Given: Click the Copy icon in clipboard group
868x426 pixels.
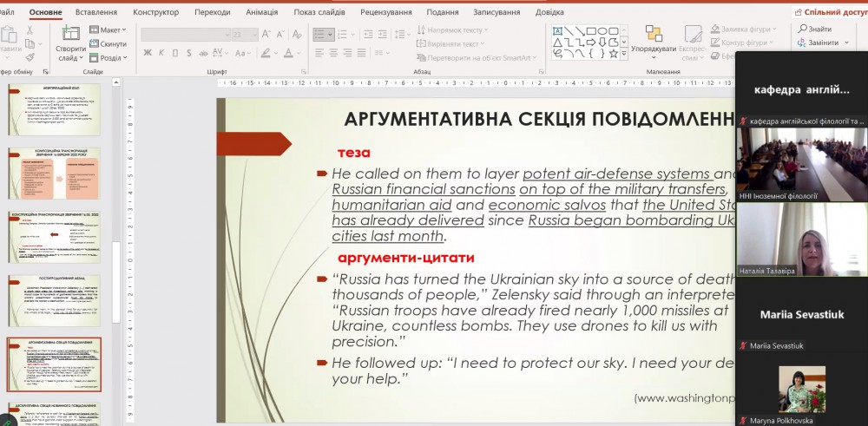Looking at the screenshot, I should tap(30, 43).
